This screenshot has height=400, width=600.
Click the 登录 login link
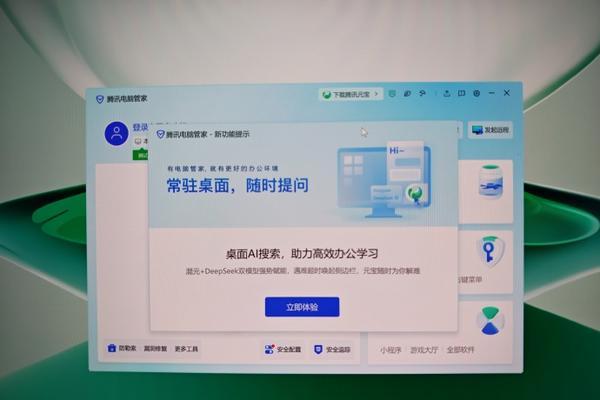coord(140,127)
